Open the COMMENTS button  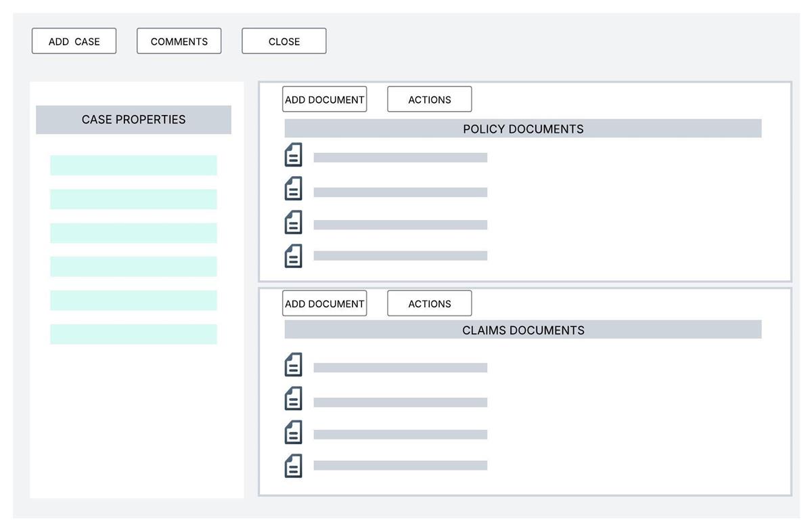pos(179,41)
